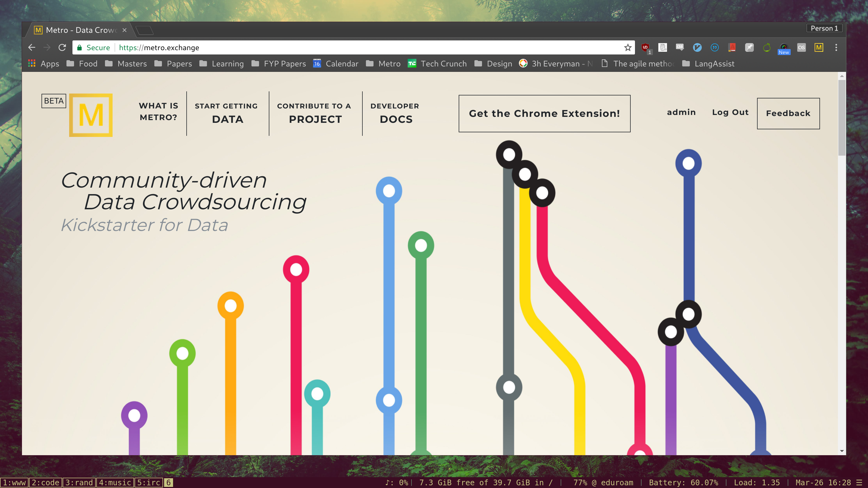Screen dimensions: 868x488
Task: Click the green flask extension icon
Action: (x=767, y=47)
